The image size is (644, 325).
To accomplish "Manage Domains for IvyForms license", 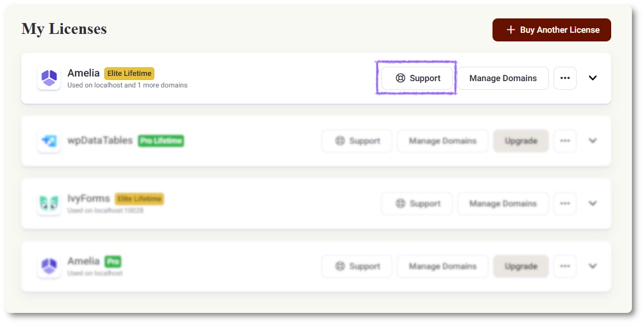I will point(503,204).
